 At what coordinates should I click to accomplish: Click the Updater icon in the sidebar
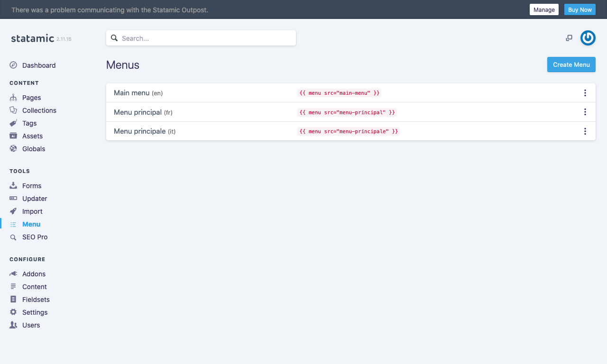click(13, 198)
